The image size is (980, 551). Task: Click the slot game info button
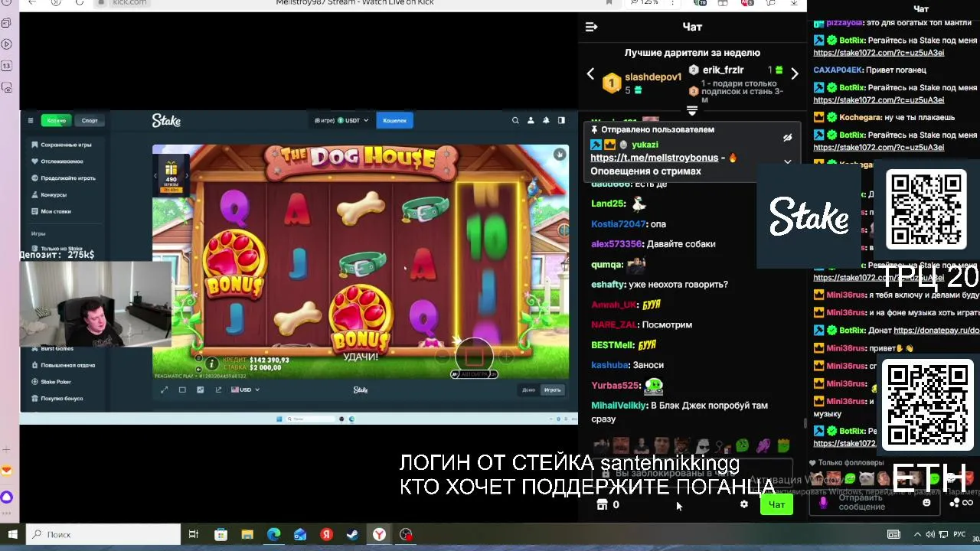(213, 363)
